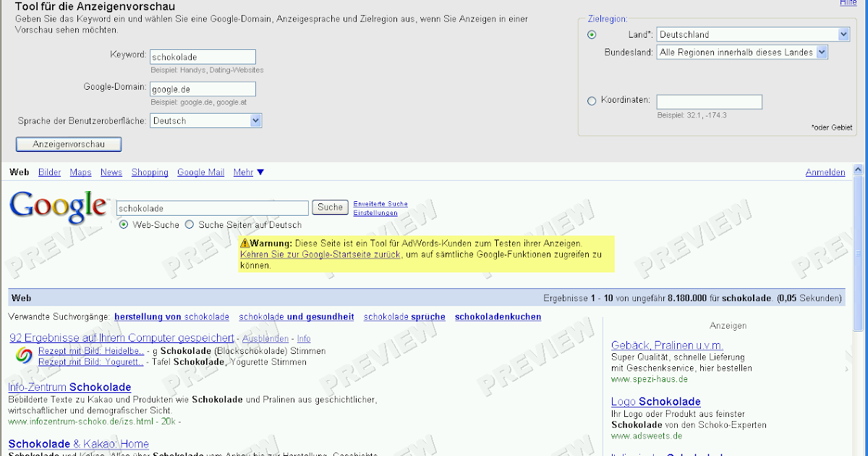Click the Anmelden link
Image resolution: width=868 pixels, height=456 pixels.
click(x=825, y=172)
